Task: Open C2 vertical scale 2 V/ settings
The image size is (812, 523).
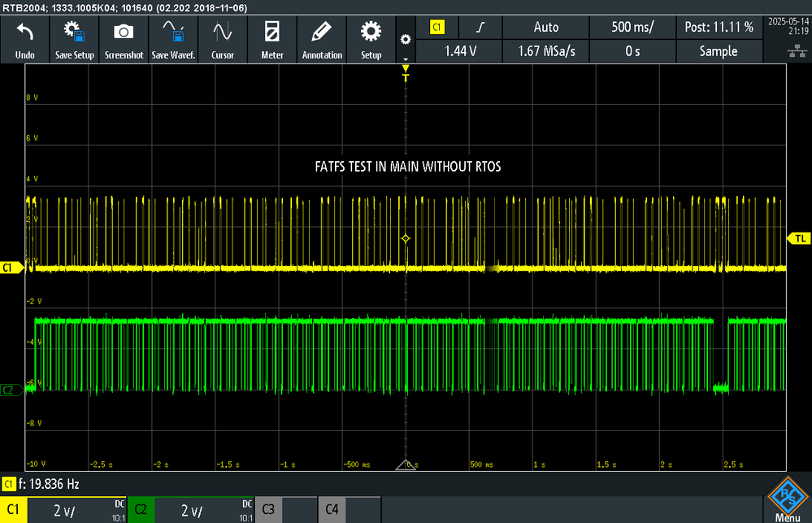Action: point(204,510)
